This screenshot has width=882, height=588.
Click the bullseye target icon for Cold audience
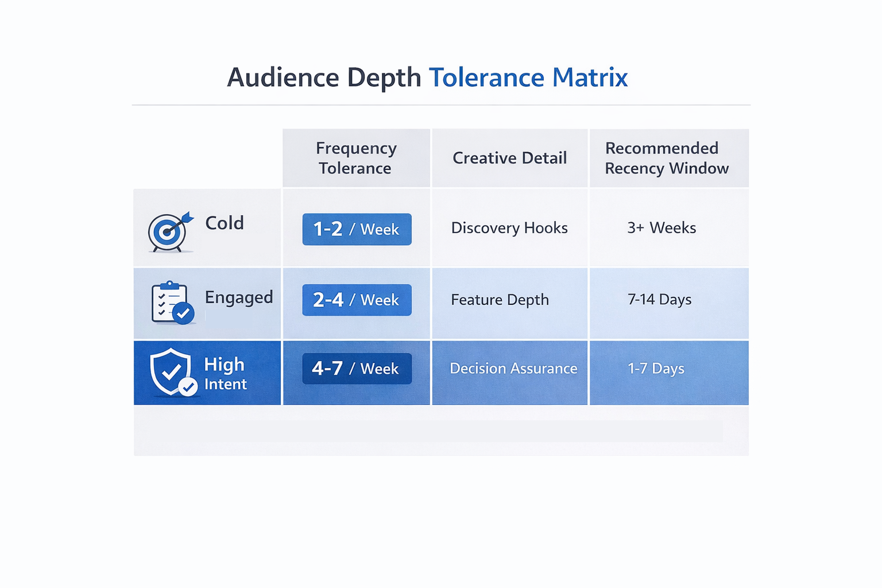[168, 230]
